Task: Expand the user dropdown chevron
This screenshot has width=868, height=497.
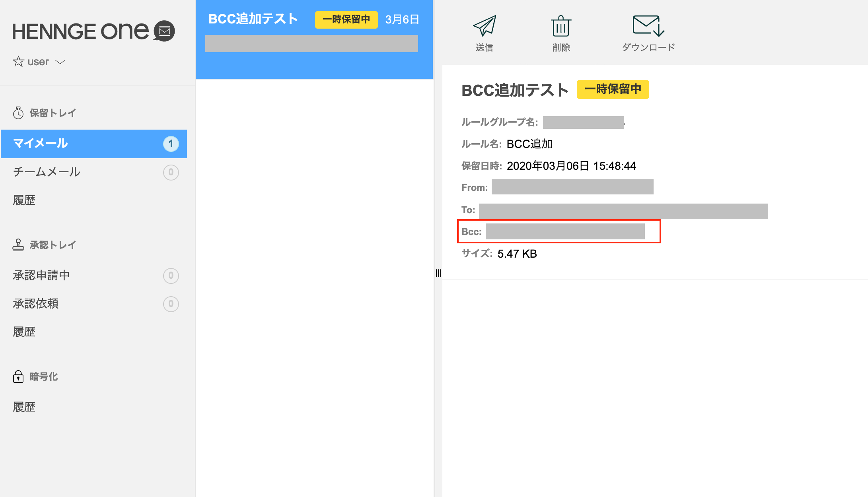Action: [60, 62]
